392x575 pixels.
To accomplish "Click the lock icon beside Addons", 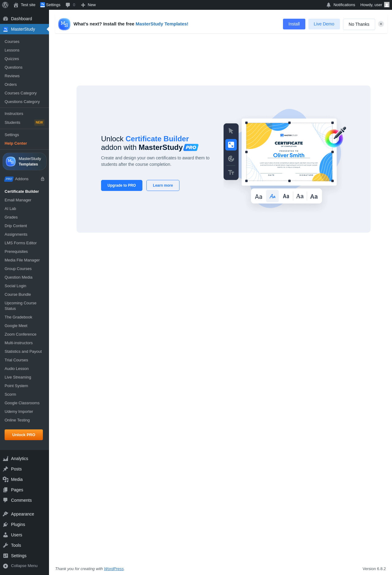I will tap(43, 179).
